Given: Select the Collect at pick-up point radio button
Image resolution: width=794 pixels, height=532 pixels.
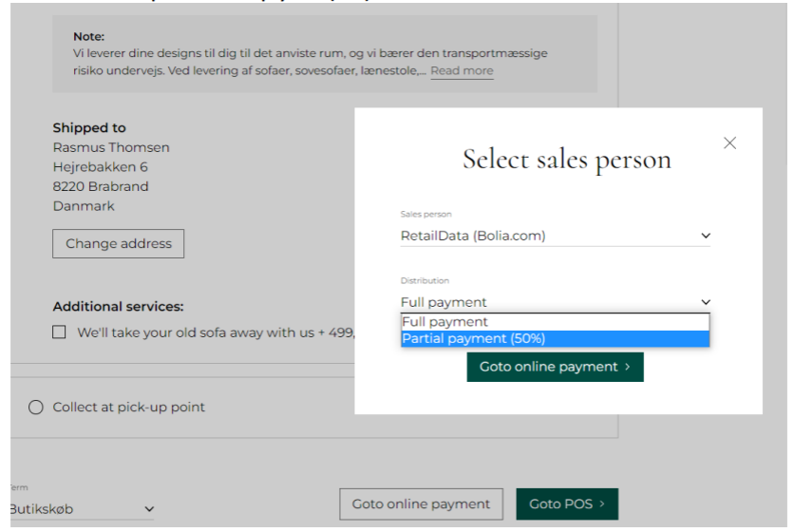Looking at the screenshot, I should click(x=36, y=408).
